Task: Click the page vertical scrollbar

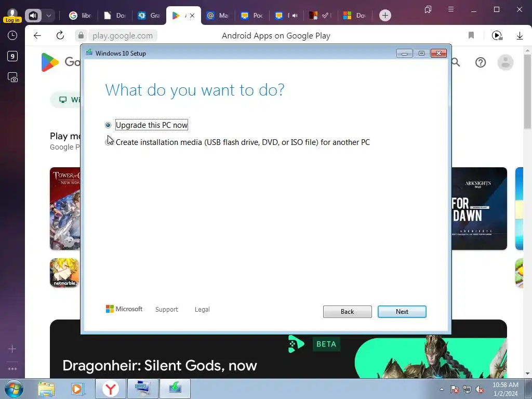Action: pos(527,91)
